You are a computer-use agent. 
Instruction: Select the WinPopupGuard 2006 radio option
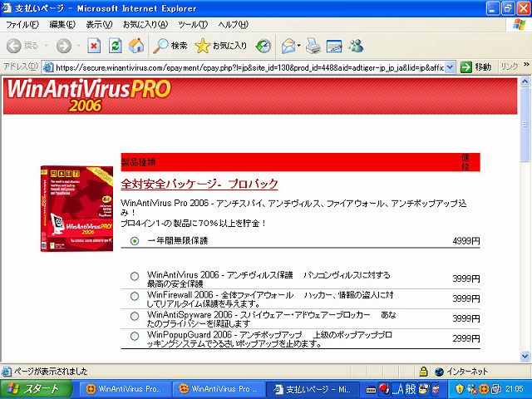(x=135, y=336)
